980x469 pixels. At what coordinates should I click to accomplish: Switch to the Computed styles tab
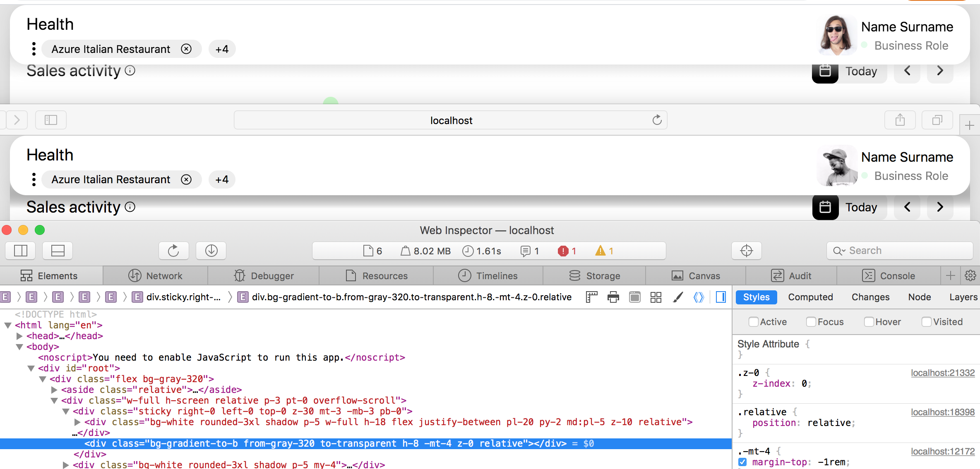pyautogui.click(x=810, y=297)
